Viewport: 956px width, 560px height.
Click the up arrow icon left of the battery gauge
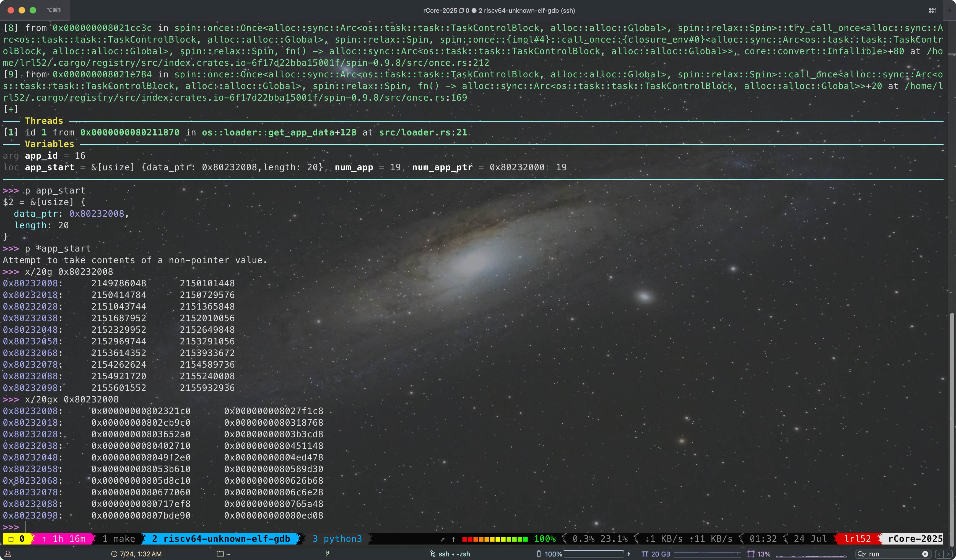453,539
